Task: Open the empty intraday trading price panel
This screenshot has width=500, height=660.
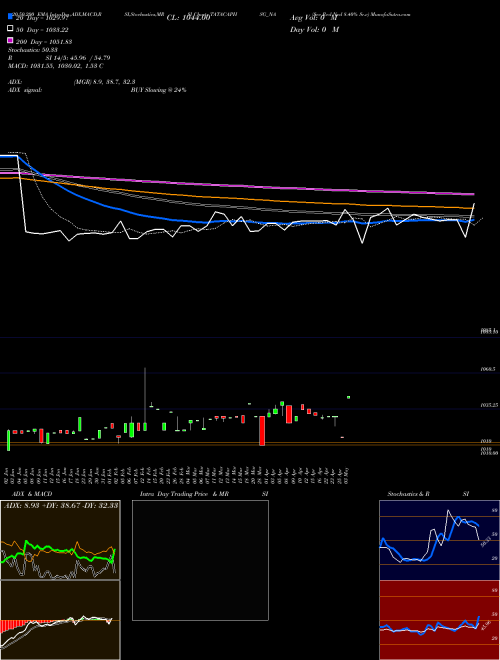Action: coord(200,560)
